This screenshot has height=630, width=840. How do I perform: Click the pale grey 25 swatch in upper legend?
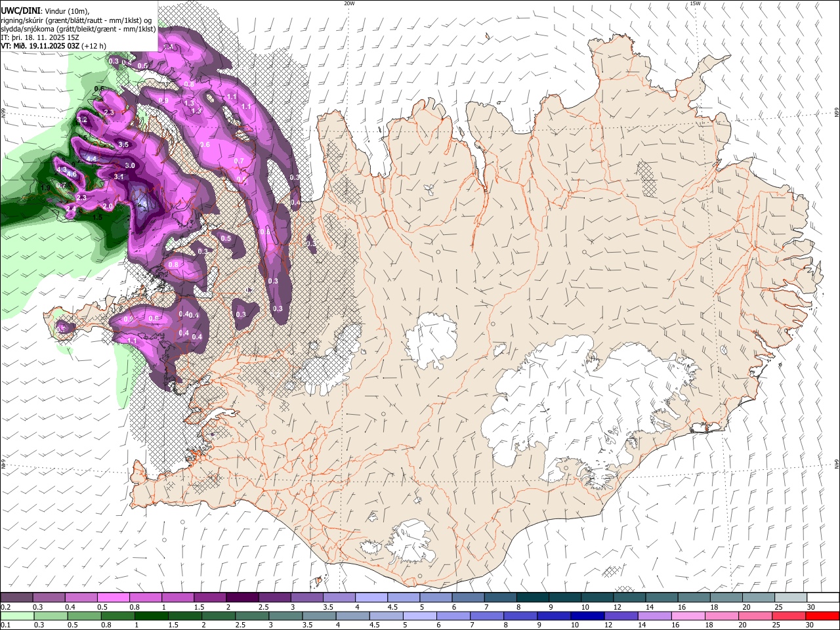pyautogui.click(x=791, y=598)
